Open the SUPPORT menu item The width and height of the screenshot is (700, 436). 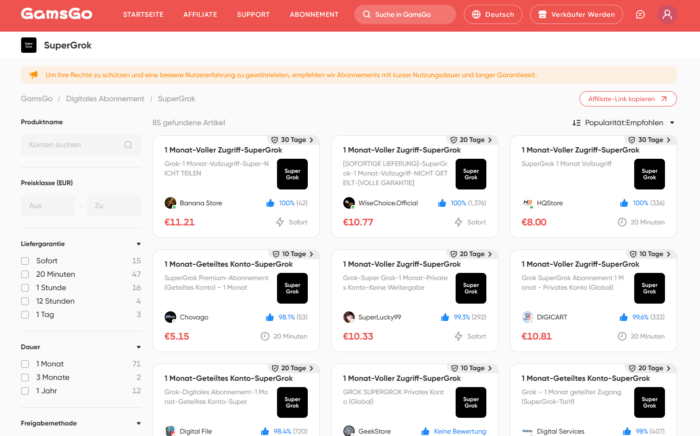pos(253,15)
